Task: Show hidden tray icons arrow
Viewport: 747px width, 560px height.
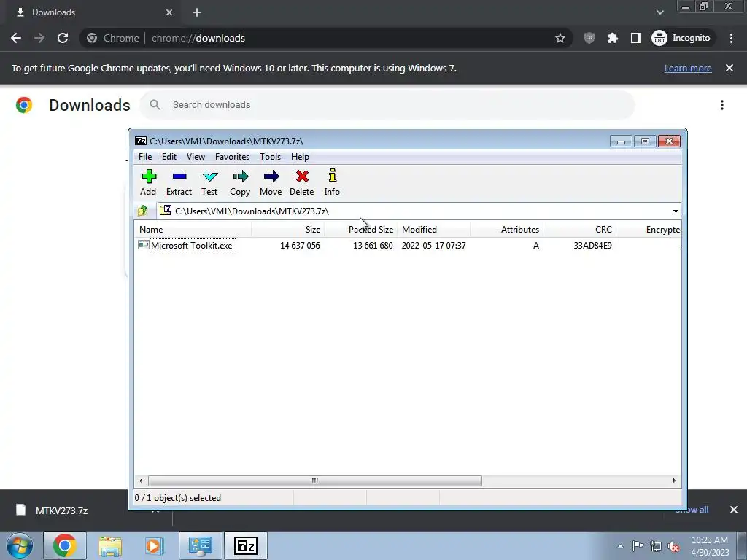Action: pos(620,546)
